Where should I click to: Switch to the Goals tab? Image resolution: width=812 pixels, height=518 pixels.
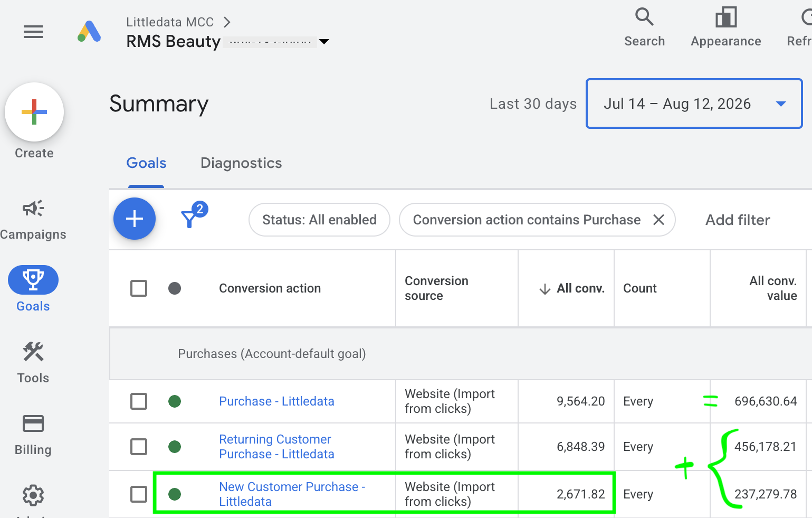point(146,163)
